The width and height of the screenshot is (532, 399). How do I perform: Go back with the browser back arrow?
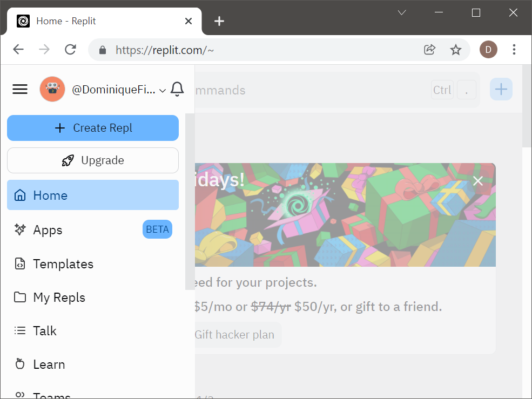point(18,50)
